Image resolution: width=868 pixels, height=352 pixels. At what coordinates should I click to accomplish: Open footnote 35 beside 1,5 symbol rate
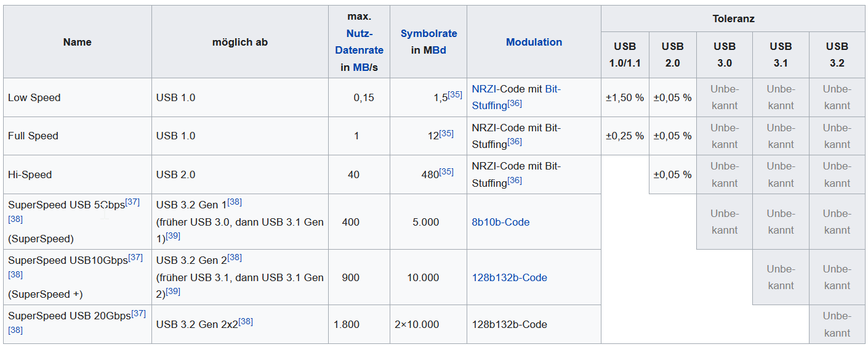pos(455,95)
